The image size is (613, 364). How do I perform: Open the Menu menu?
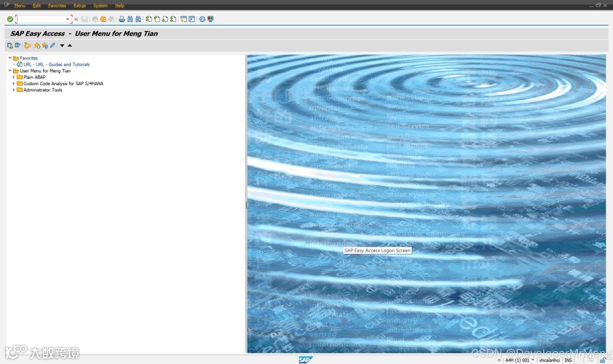coord(19,6)
